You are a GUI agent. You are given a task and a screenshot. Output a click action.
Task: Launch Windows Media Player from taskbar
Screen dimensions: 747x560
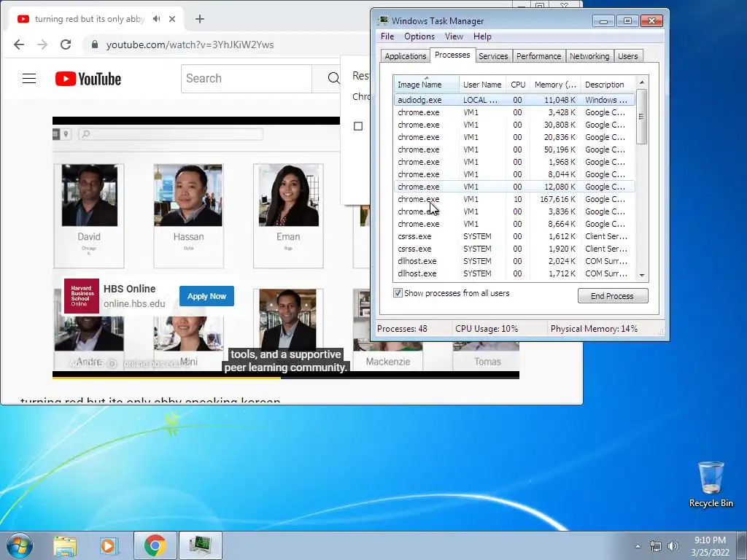109,545
